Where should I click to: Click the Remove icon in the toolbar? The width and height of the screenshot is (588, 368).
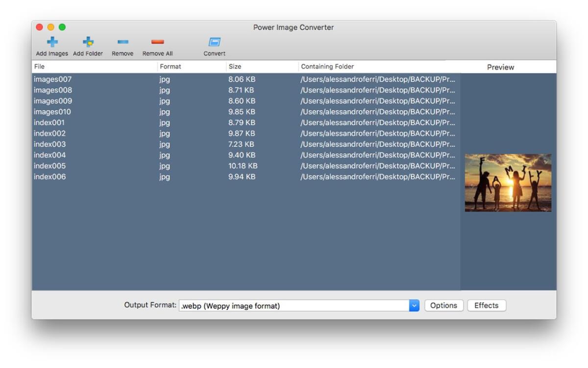click(x=122, y=43)
